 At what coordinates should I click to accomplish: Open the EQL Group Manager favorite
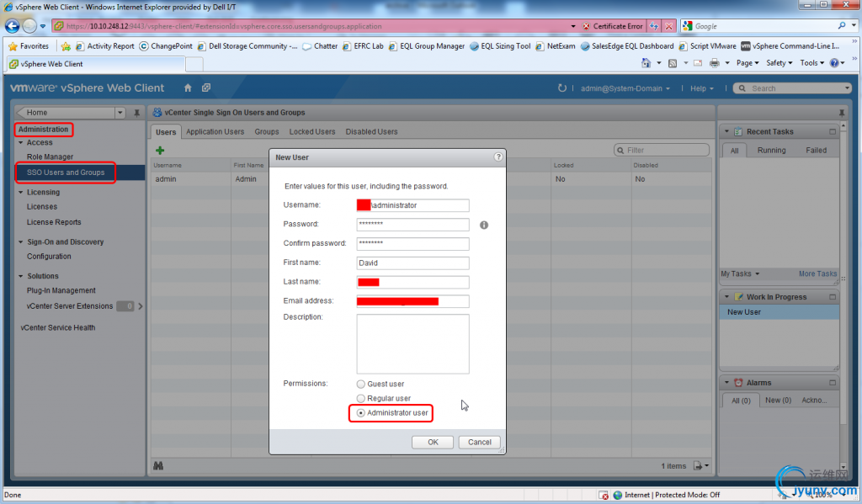pyautogui.click(x=427, y=46)
